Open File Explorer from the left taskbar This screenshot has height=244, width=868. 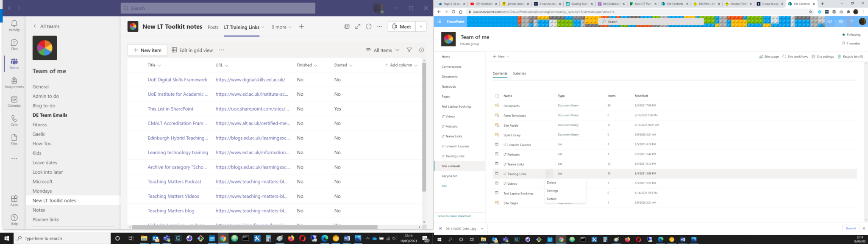click(144, 238)
